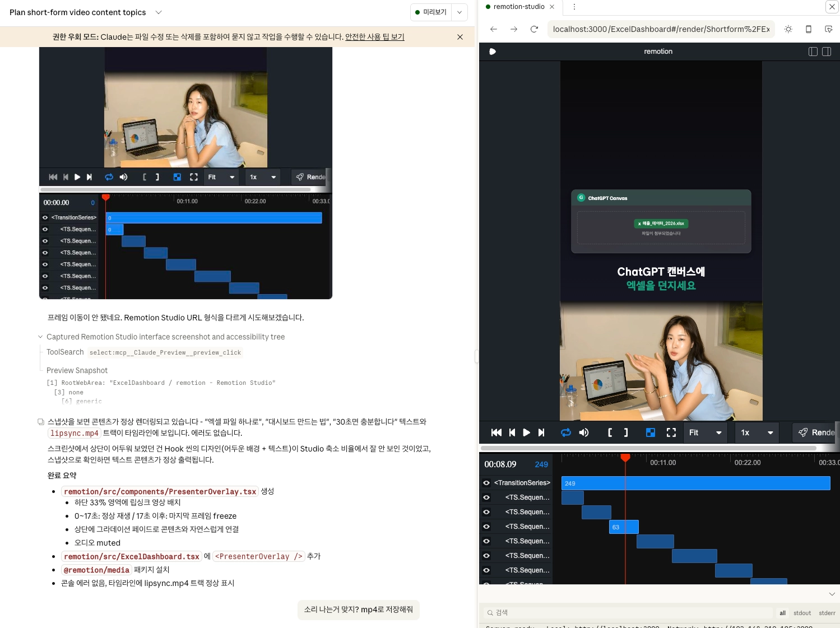The height and width of the screenshot is (628, 840).
Task: Click the ExcelDashboard.tsx file path
Action: click(132, 557)
